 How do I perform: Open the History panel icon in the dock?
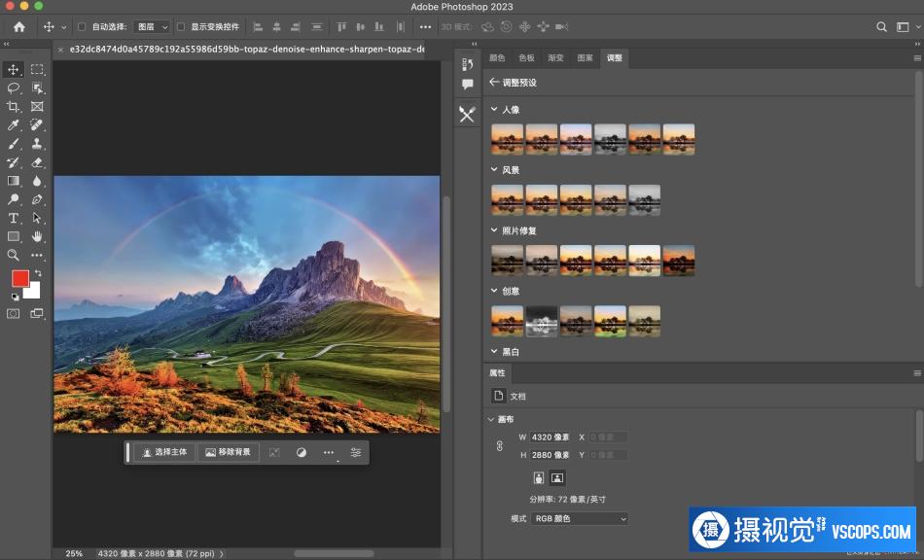[467, 64]
